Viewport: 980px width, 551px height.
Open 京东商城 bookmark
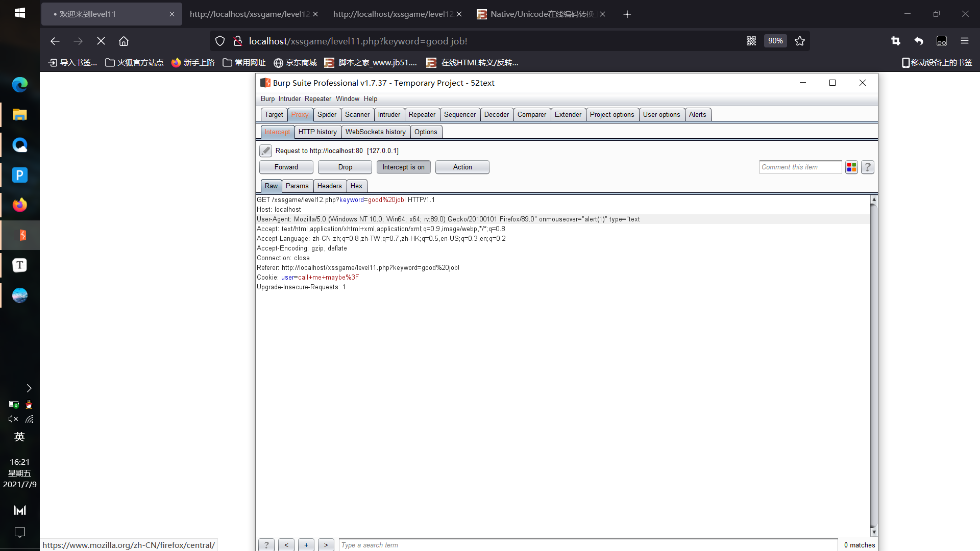tap(295, 62)
